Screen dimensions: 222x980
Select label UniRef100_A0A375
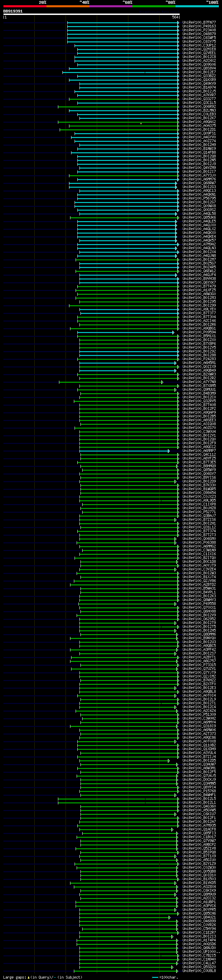[x=199, y=126]
